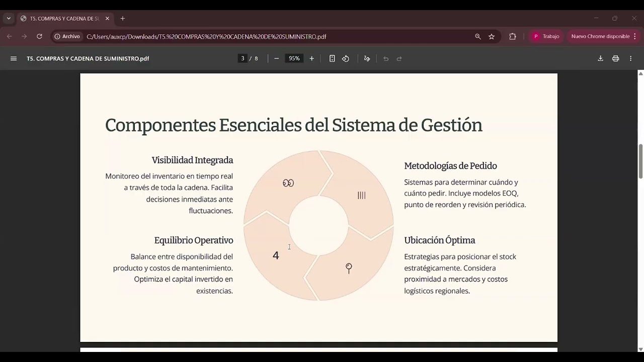
Task: Click the number 4 in the diagram
Action: pyautogui.click(x=276, y=255)
